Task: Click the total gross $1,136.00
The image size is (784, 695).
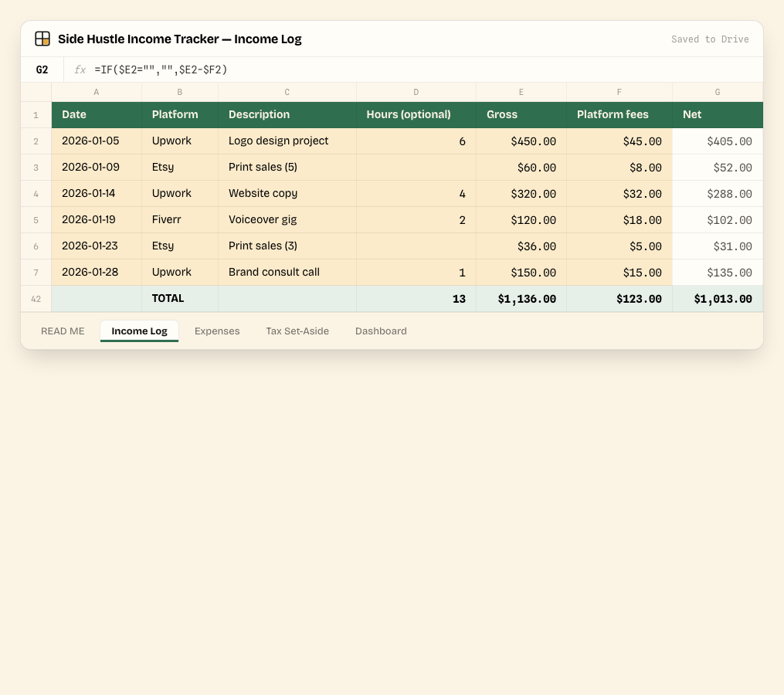Action: [521, 299]
